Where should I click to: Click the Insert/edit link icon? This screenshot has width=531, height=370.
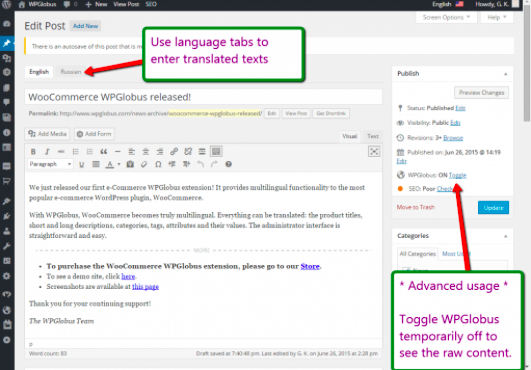[174, 152]
